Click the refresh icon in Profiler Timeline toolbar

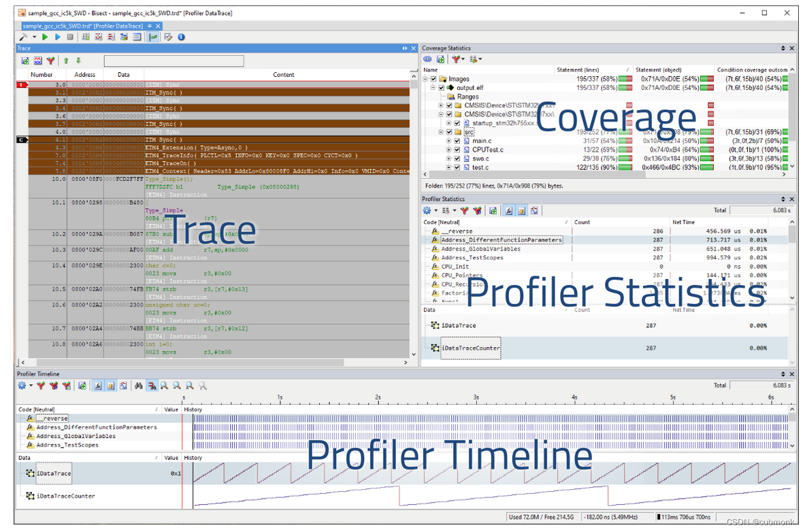(82, 386)
